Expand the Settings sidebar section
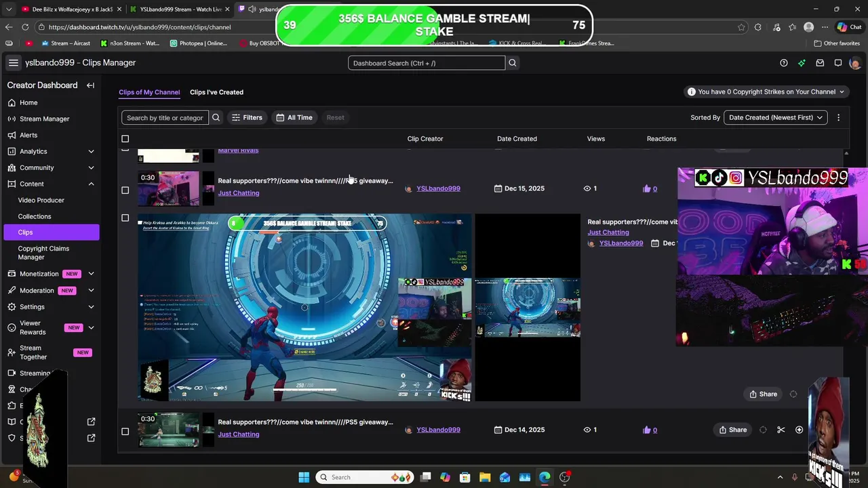The image size is (868, 488). (x=91, y=306)
